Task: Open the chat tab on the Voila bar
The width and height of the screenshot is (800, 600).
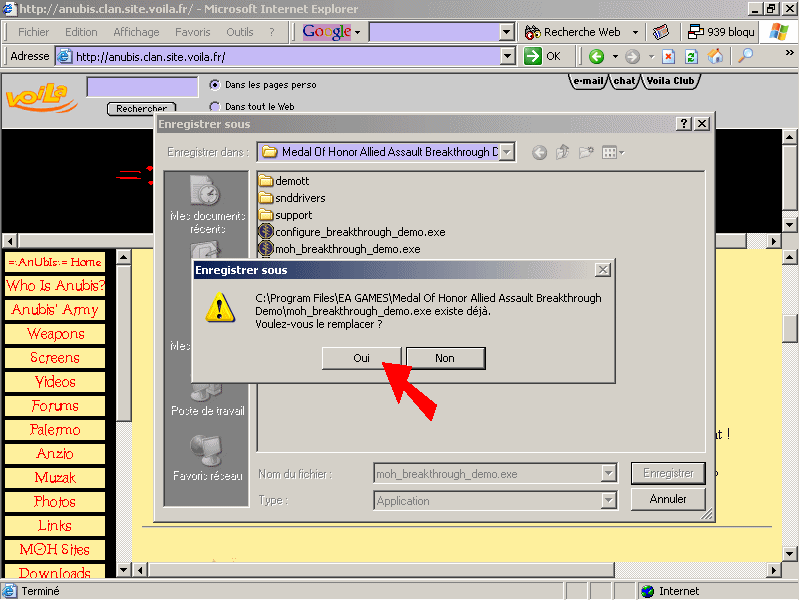Action: point(624,81)
